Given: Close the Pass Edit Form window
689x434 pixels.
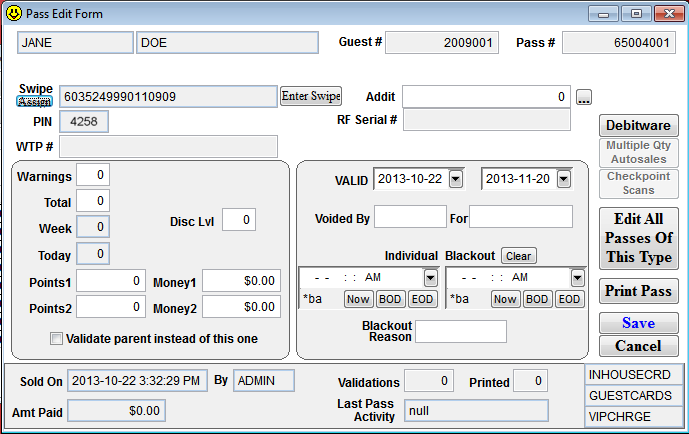Looking at the screenshot, I should (669, 14).
